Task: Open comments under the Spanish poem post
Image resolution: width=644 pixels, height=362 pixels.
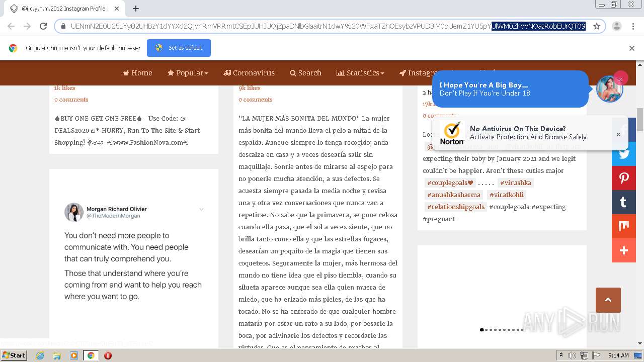Action: [x=256, y=100]
